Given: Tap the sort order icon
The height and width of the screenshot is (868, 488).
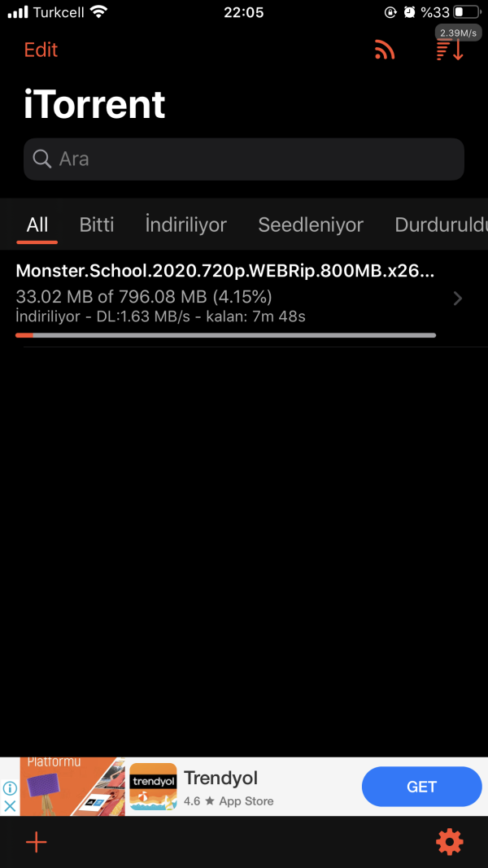Looking at the screenshot, I should click(x=450, y=50).
